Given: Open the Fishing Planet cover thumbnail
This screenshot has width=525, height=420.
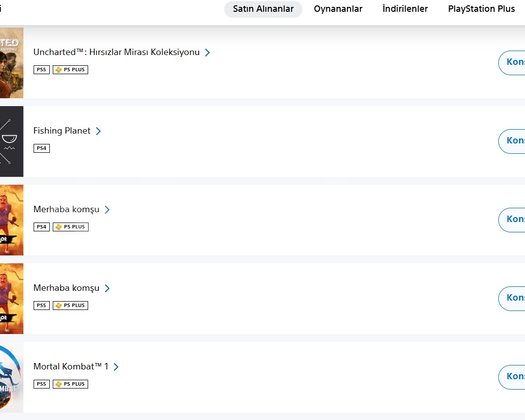Looking at the screenshot, I should [x=12, y=141].
